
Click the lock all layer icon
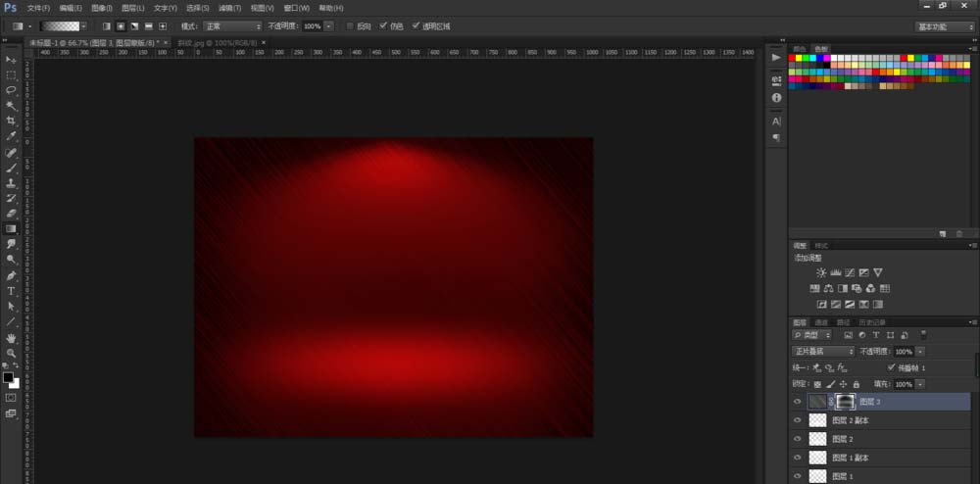pyautogui.click(x=856, y=384)
